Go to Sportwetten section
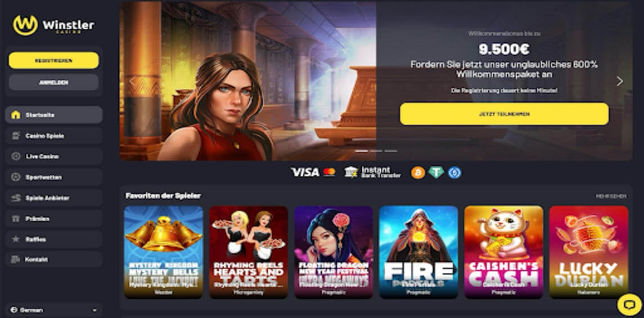Viewport: 644px width, 318px height. [x=54, y=177]
